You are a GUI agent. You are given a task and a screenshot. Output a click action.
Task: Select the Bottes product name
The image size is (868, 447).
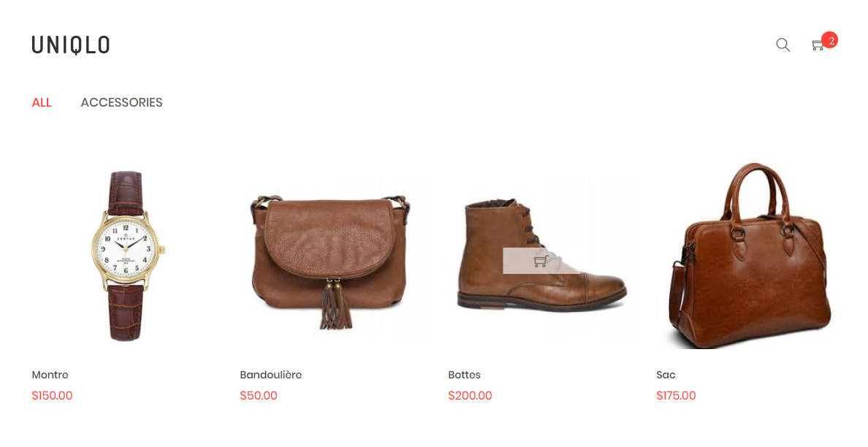[465, 375]
